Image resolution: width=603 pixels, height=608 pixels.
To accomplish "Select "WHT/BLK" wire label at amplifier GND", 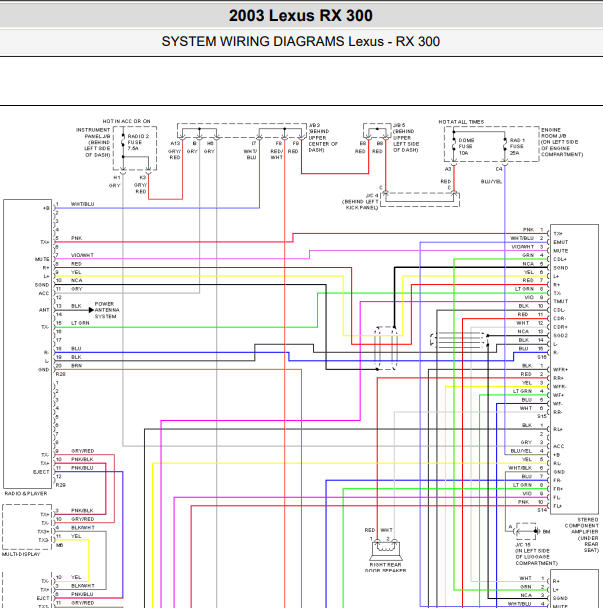I will pyautogui.click(x=520, y=468).
